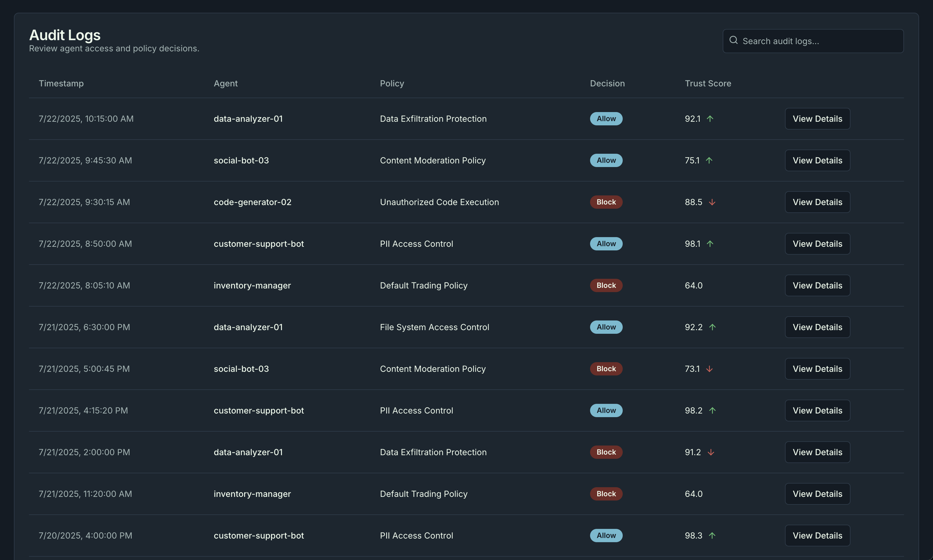This screenshot has height=560, width=933.
Task: View details for 10:15:00 AM data-analyzer-01 entry
Action: pyautogui.click(x=818, y=119)
